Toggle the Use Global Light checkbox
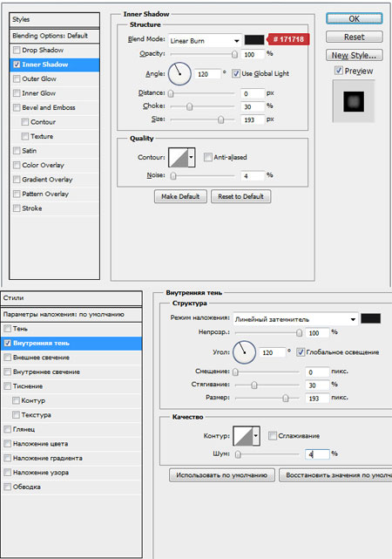This screenshot has width=392, height=559. pyautogui.click(x=236, y=73)
